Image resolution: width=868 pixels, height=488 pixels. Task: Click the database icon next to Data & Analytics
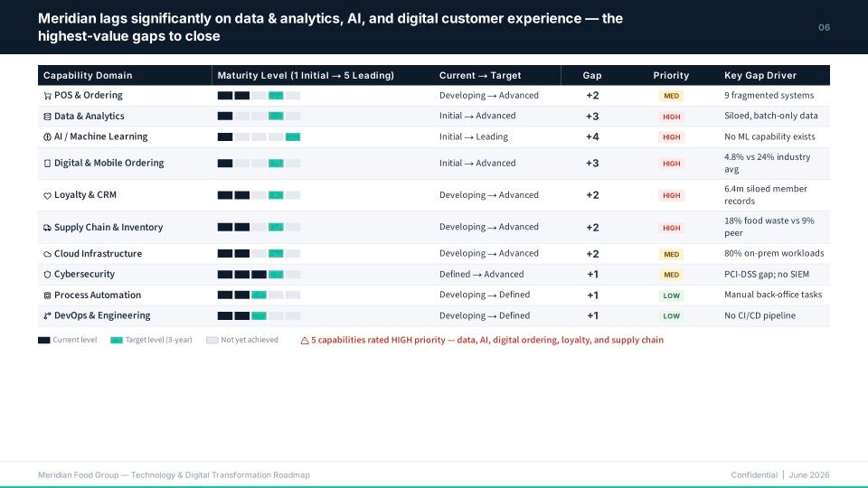[x=47, y=117]
